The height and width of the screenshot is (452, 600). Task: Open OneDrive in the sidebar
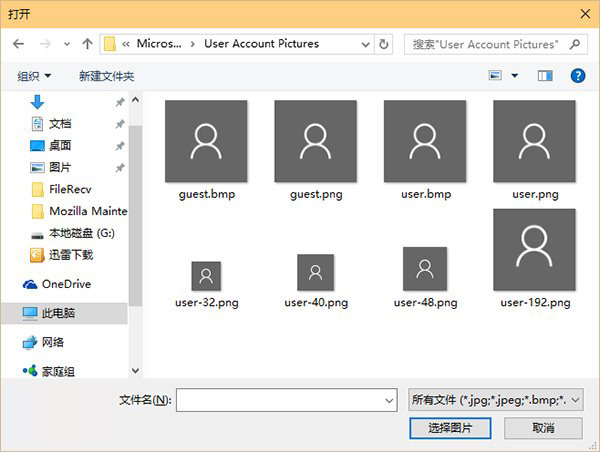pos(65,284)
